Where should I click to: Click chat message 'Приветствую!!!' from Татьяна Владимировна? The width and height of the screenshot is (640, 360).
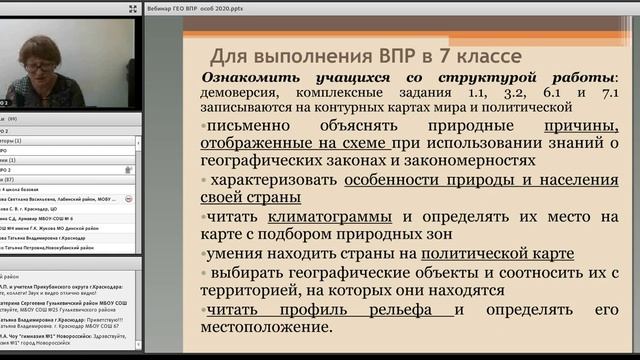click(x=61, y=323)
